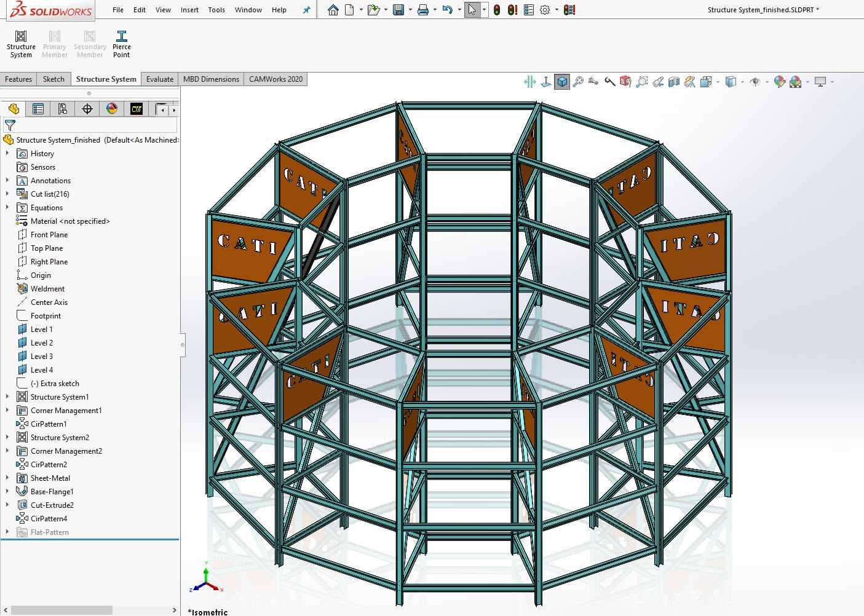Open the Help menu
Image resolution: width=864 pixels, height=616 pixels.
pyautogui.click(x=279, y=10)
